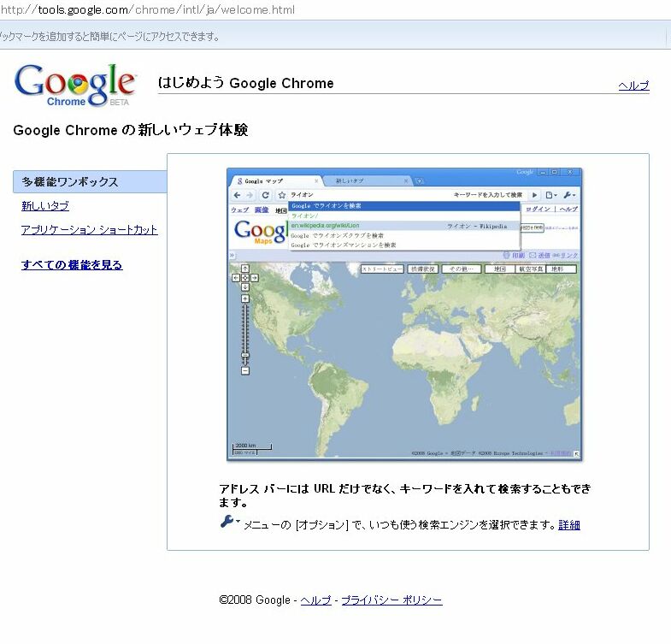Click center map icon between pan arrows
Viewport: 671px width, 644px height.
pos(245,278)
